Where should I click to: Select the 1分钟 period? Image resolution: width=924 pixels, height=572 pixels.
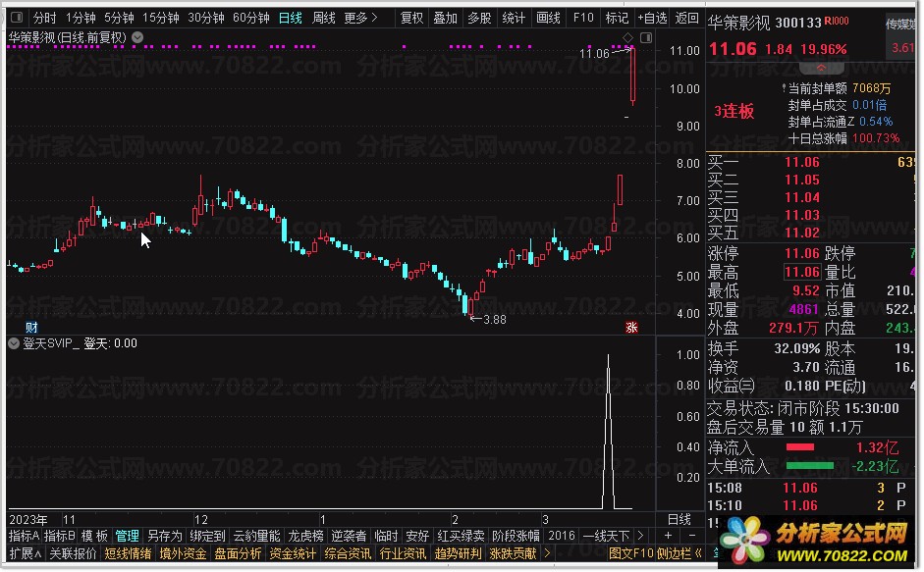tap(81, 18)
